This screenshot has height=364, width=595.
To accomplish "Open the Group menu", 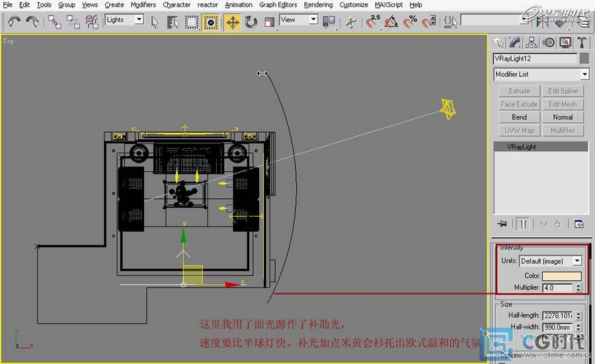I will coord(66,5).
